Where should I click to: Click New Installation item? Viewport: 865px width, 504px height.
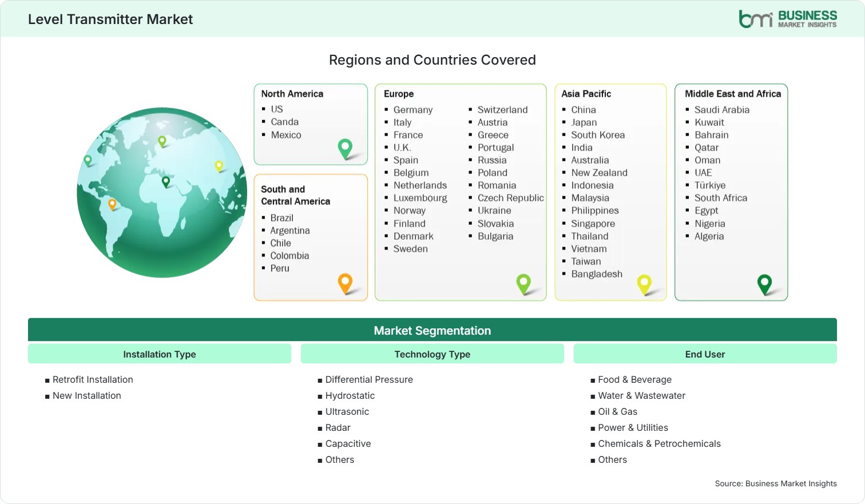(x=87, y=395)
